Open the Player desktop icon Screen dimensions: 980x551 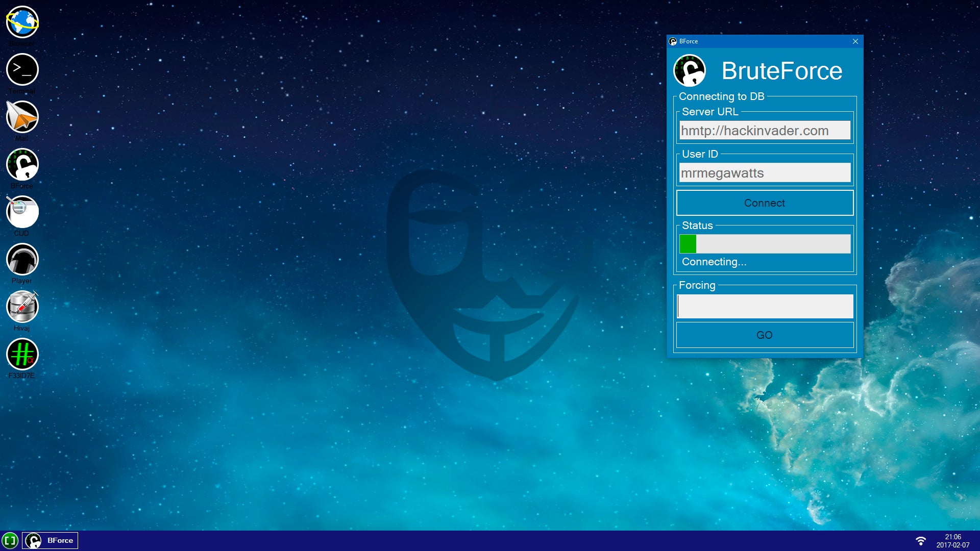pos(22,260)
